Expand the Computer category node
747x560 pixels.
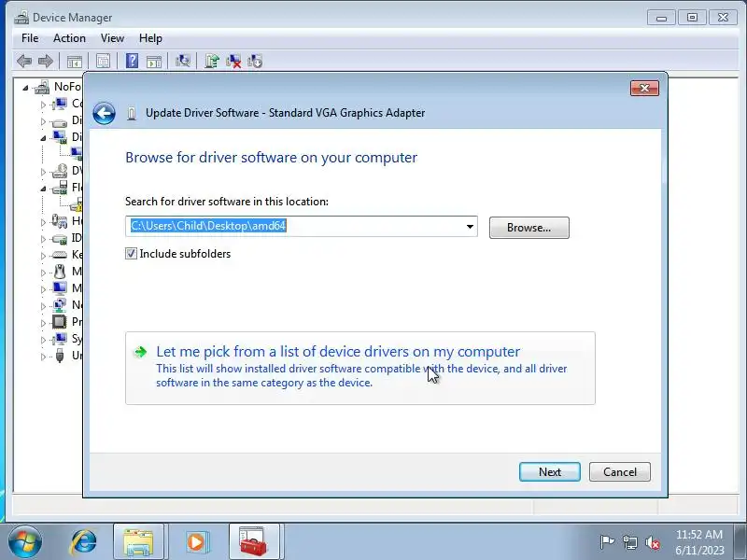click(x=43, y=105)
